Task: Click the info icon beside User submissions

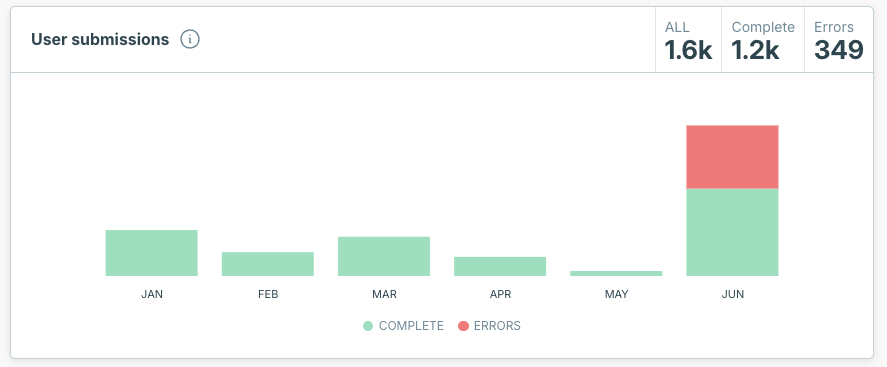Action: 190,40
